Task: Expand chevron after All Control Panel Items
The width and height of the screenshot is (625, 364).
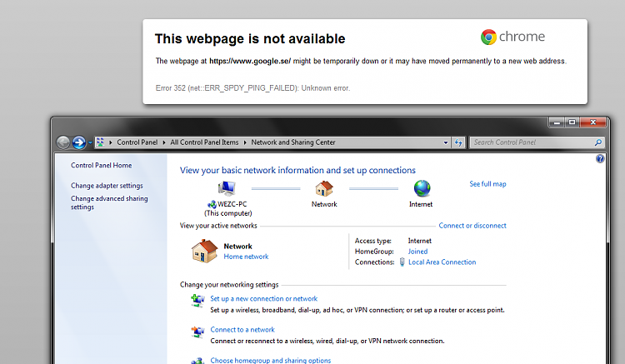Action: pyautogui.click(x=245, y=142)
